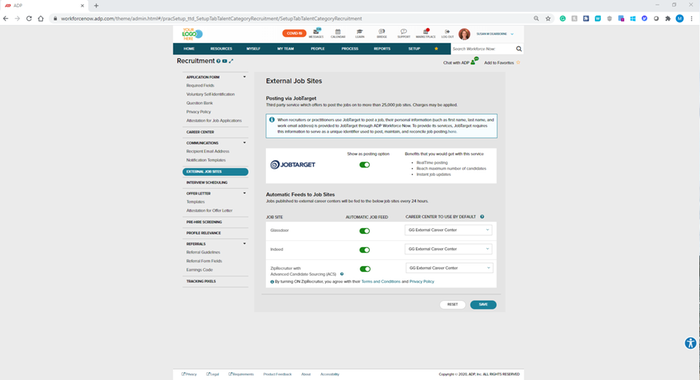The image size is (700, 380).
Task: Open ZipRecruiter Terms and Conditions link
Action: (x=381, y=282)
